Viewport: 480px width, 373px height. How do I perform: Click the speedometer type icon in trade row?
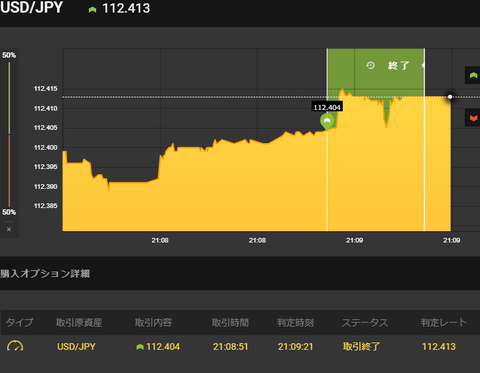coord(15,346)
